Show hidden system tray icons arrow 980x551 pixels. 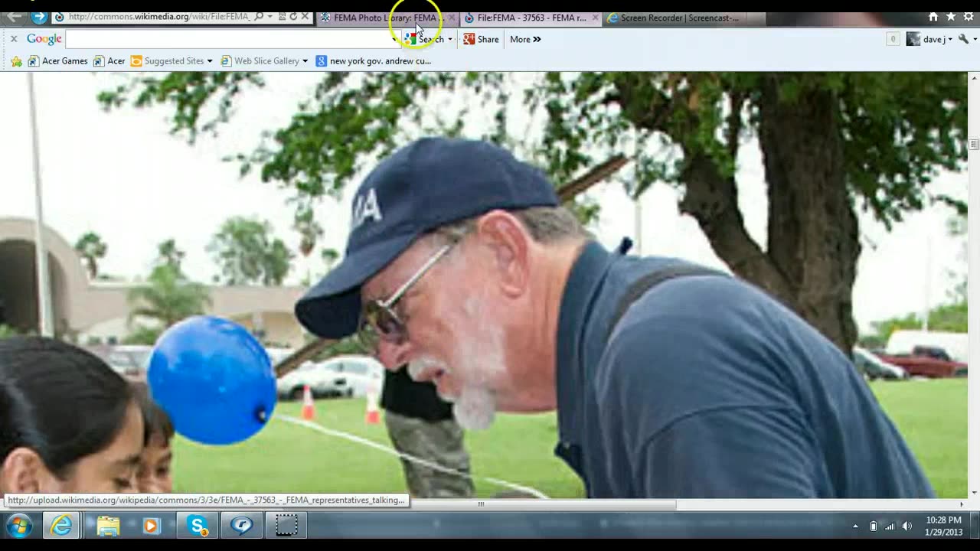[855, 526]
